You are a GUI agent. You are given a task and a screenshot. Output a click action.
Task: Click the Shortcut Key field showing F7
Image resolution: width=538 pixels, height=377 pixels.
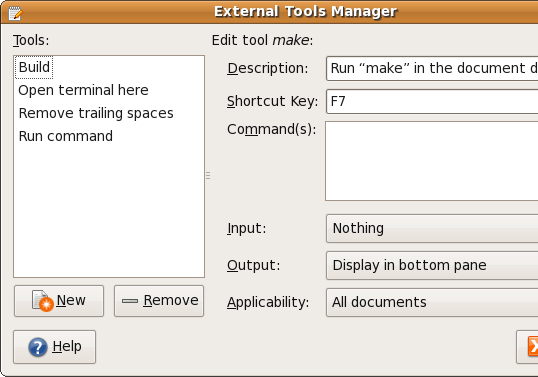[x=432, y=102]
